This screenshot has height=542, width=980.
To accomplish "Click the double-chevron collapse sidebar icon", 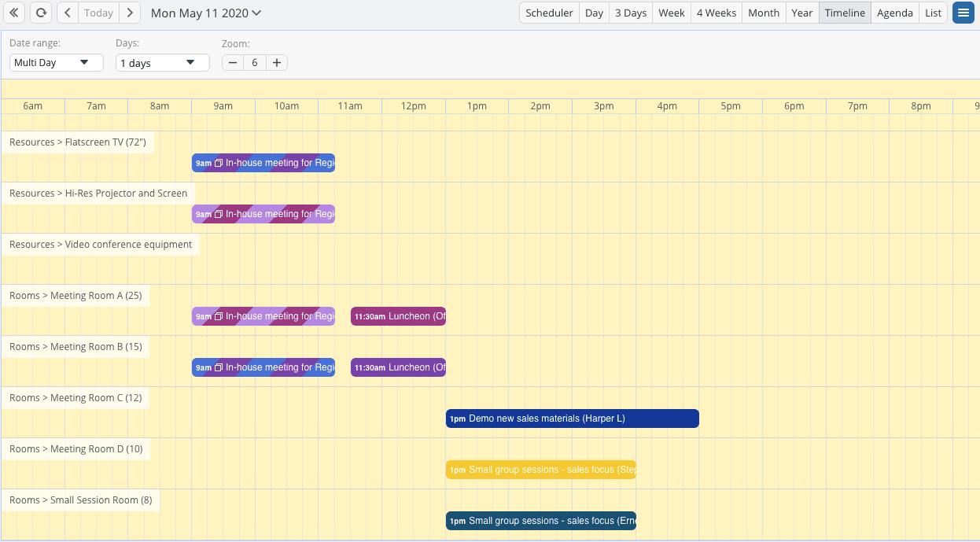I will point(13,13).
